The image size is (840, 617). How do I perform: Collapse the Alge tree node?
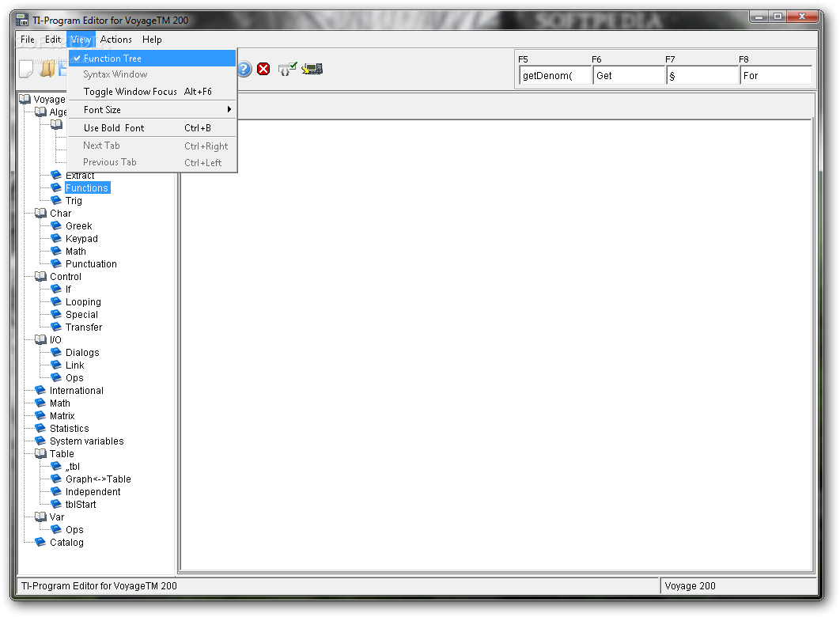click(x=40, y=112)
